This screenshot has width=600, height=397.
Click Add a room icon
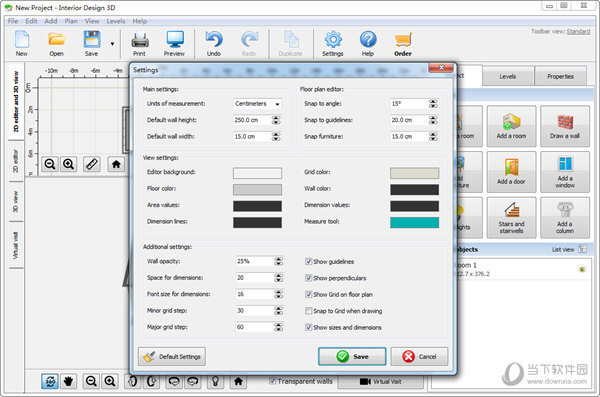point(511,126)
